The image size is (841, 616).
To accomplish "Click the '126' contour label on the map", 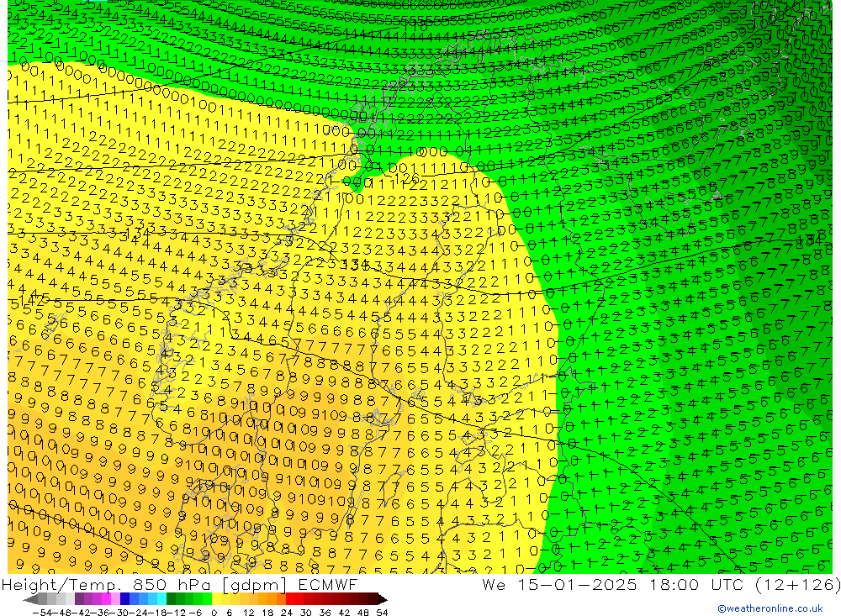I will click(406, 177).
